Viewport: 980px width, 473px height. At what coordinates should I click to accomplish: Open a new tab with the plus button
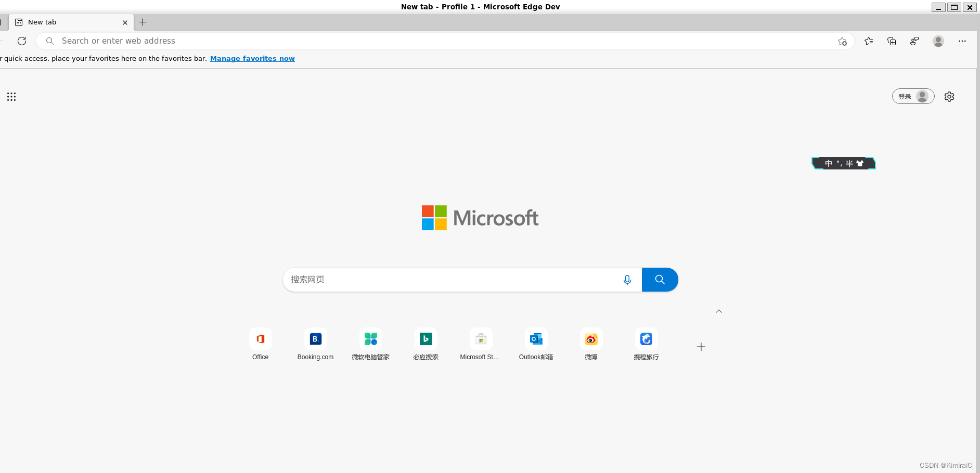(143, 22)
